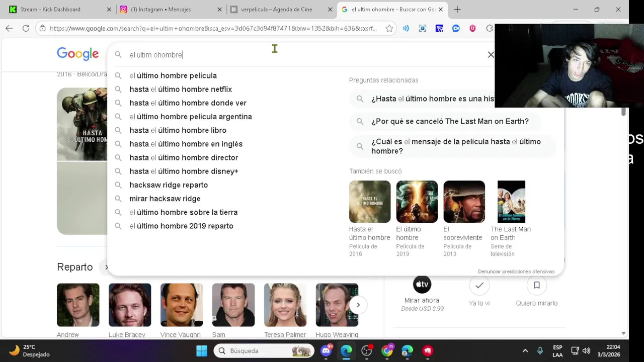Open Hasta el último hombre 2016 thumbnail
This screenshot has height=362, width=644.
369,202
